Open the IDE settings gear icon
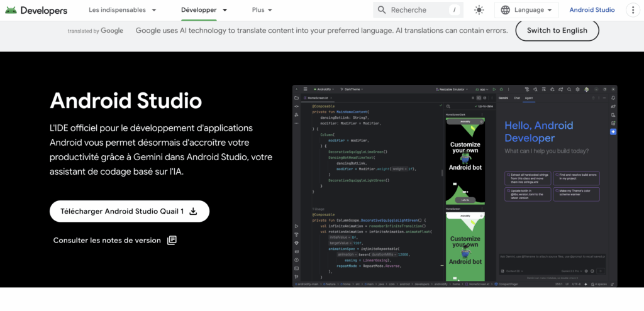 (577, 89)
